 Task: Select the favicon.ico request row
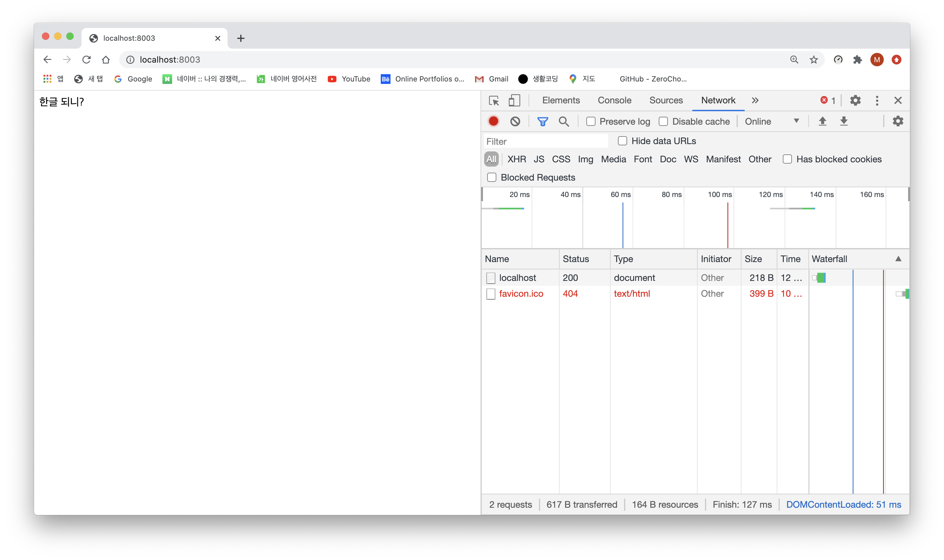[521, 294]
